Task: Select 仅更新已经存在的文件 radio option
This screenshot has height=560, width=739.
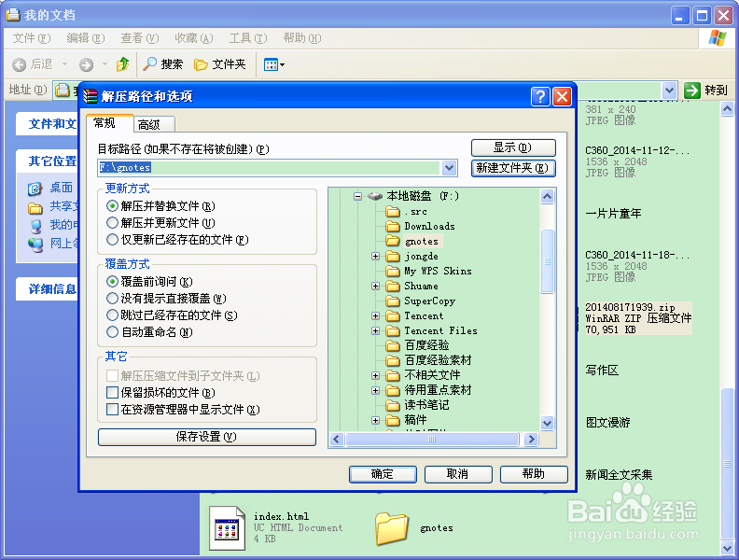Action: coord(112,240)
